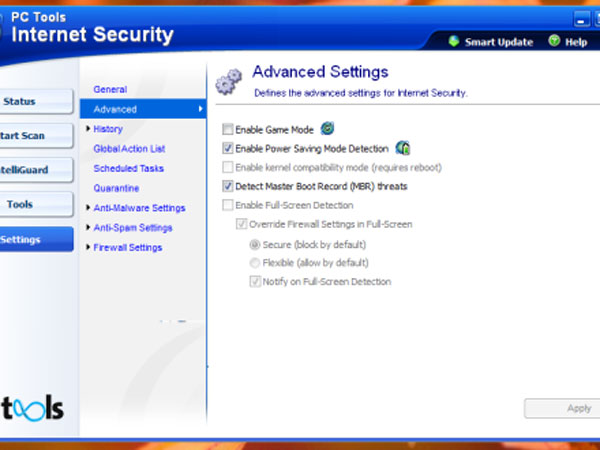Open Scheduled Tasks settings
The image size is (600, 450).
(x=129, y=168)
